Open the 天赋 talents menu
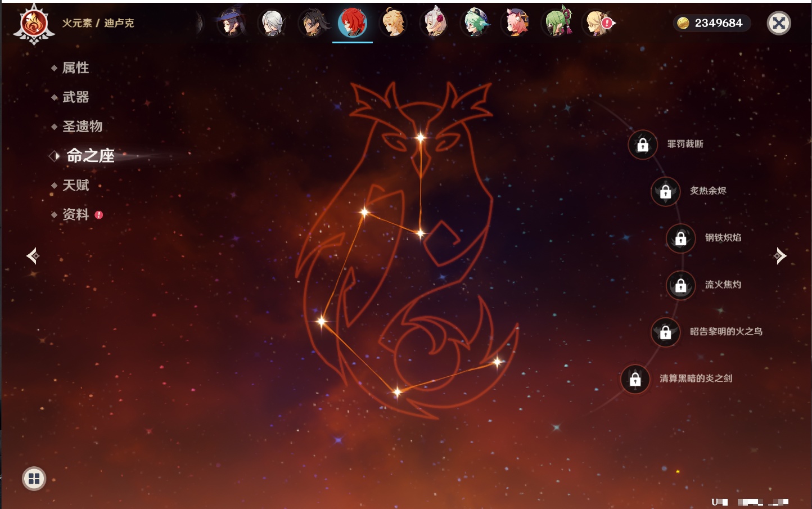This screenshot has width=812, height=509. pyautogui.click(x=75, y=185)
